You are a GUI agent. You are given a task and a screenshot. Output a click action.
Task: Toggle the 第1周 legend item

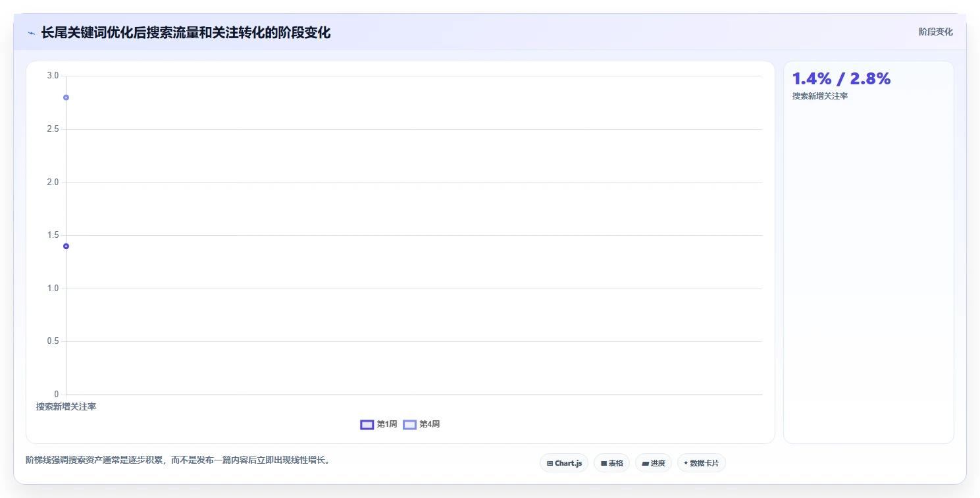378,424
